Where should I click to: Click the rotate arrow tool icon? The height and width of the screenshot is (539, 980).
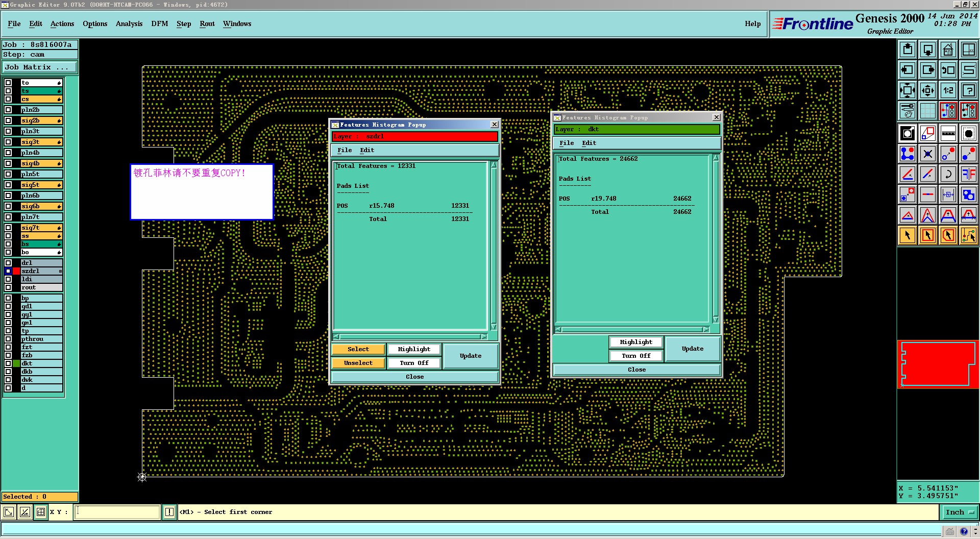(948, 174)
